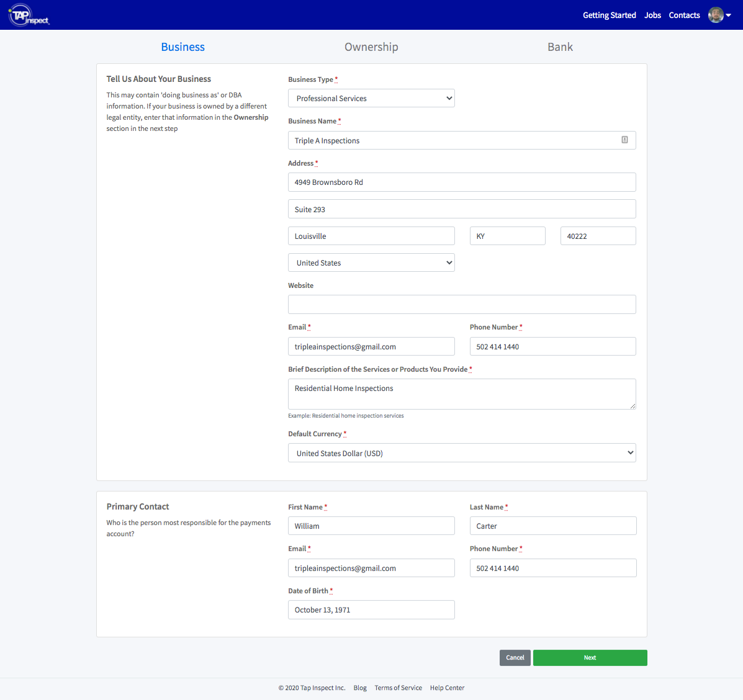Viewport: 743px width, 700px height.
Task: Click the business Email field
Action: point(371,346)
